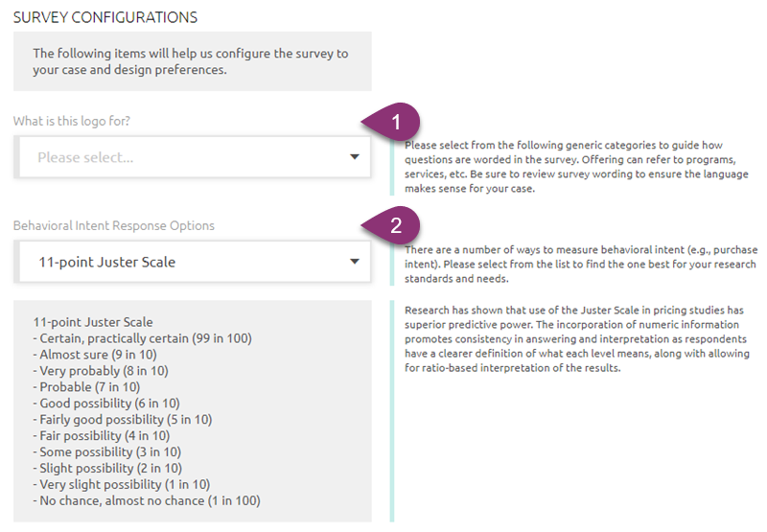767x532 pixels.
Task: Click the intro text about configuring the survey
Action: click(x=191, y=60)
